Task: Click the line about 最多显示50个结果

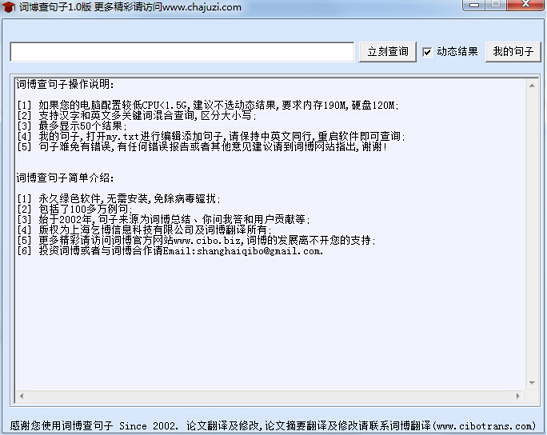Action: coord(72,126)
